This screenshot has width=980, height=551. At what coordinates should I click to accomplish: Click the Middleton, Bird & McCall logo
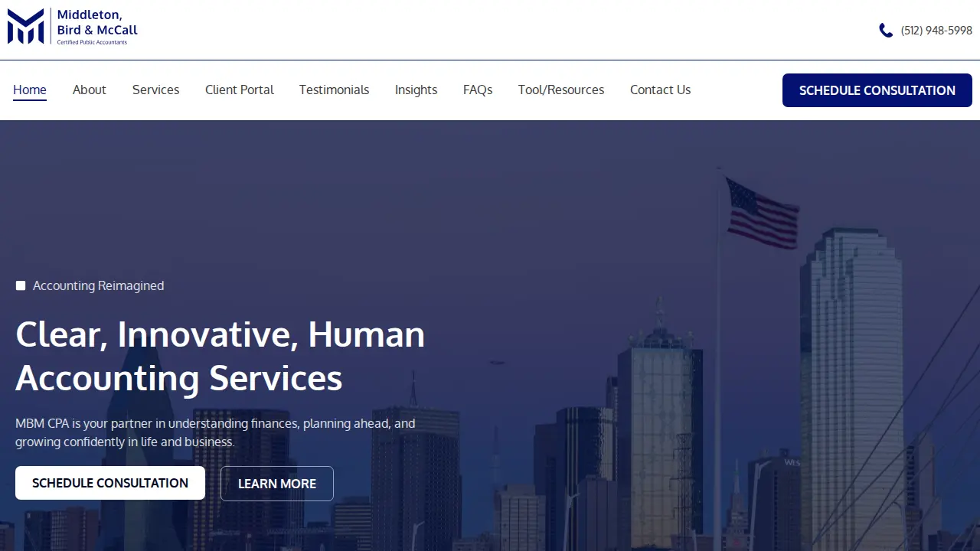[x=73, y=27]
